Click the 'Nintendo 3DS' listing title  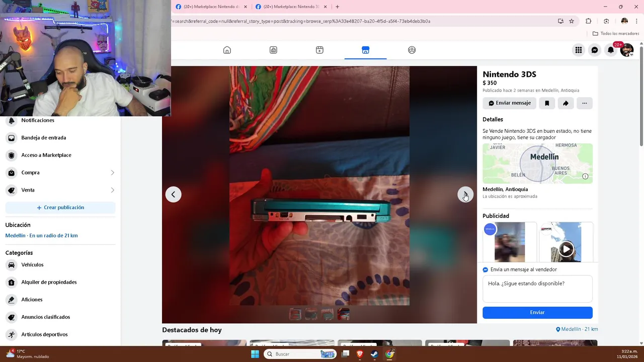[509, 74]
